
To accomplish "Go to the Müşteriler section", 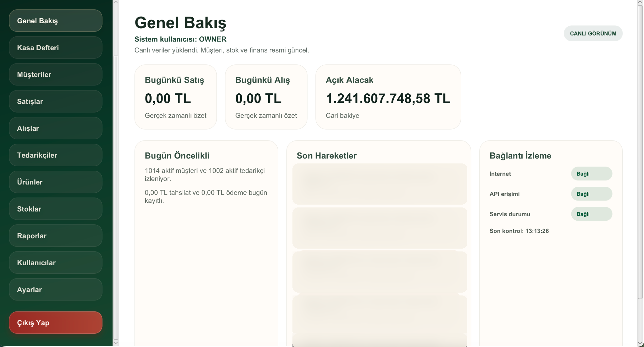I will 56,74.
